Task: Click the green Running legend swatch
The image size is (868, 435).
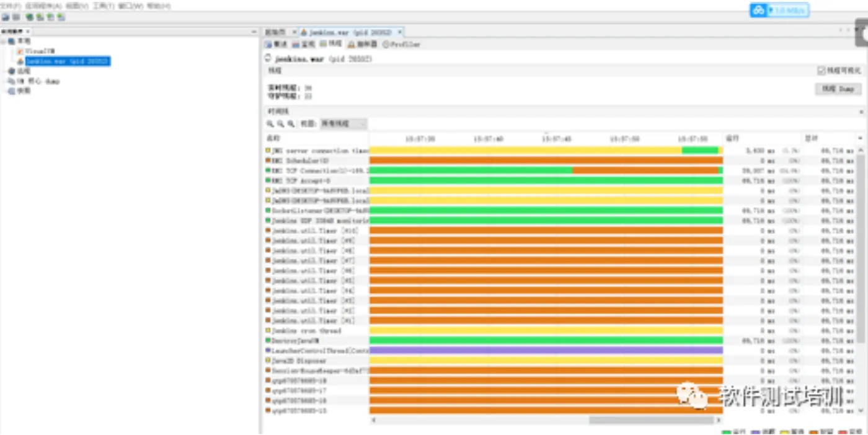Action: [x=727, y=432]
